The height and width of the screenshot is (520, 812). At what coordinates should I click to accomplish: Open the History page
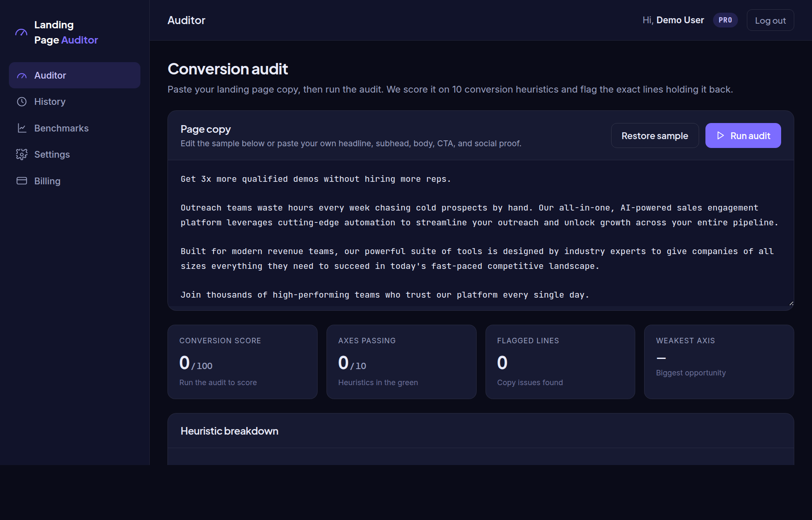[x=74, y=102]
